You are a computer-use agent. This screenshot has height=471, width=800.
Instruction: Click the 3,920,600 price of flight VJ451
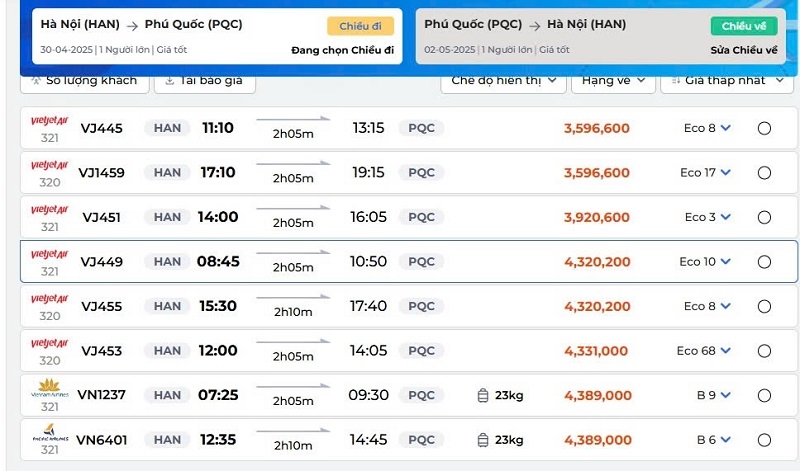tap(597, 217)
